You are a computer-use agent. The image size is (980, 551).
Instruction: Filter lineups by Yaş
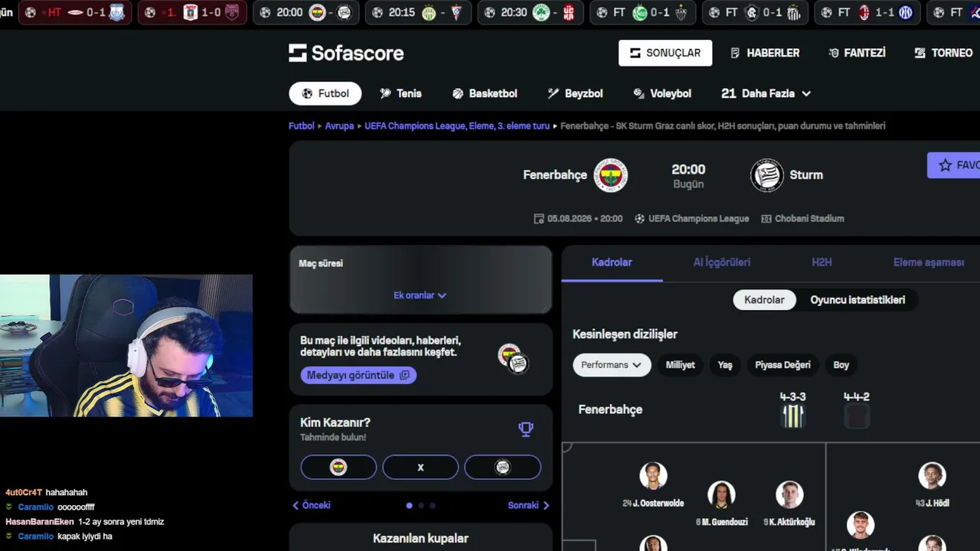click(x=725, y=365)
